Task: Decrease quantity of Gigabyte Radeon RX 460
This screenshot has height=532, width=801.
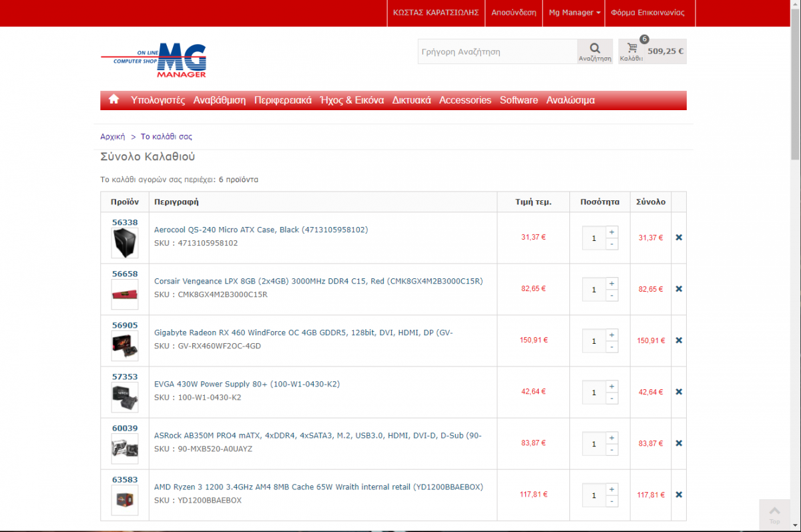Action: [x=611, y=346]
